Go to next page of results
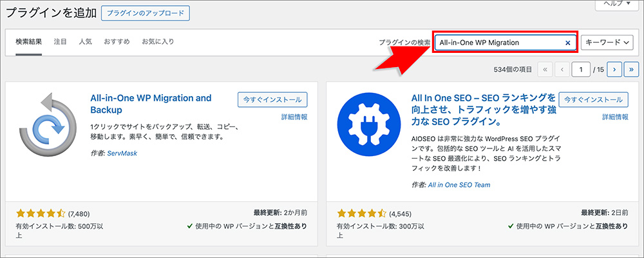Screen dimensions: 644x258 coord(614,70)
